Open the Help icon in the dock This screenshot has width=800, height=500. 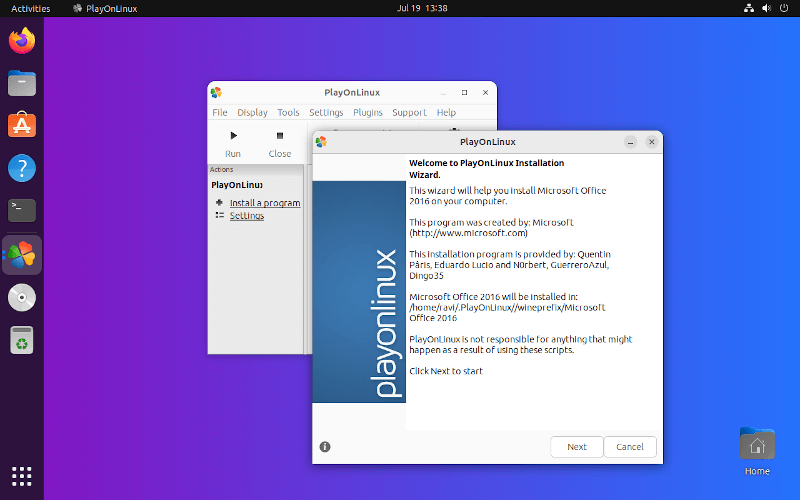[x=21, y=168]
